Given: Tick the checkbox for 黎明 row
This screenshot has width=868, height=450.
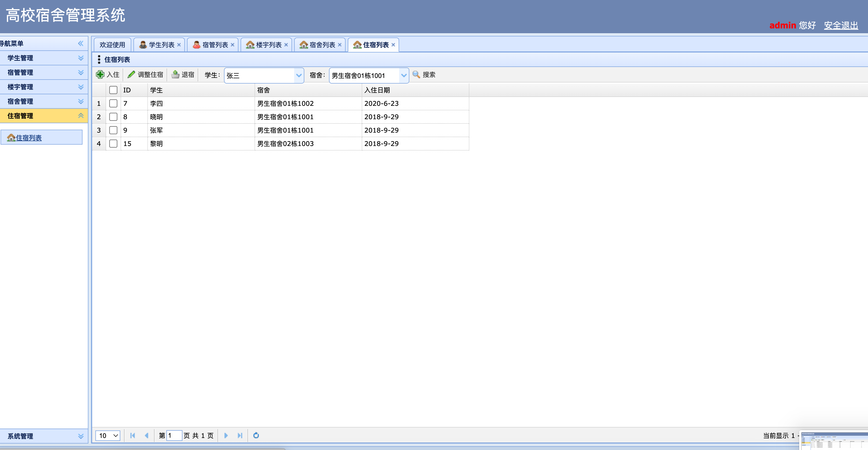Looking at the screenshot, I should [113, 144].
